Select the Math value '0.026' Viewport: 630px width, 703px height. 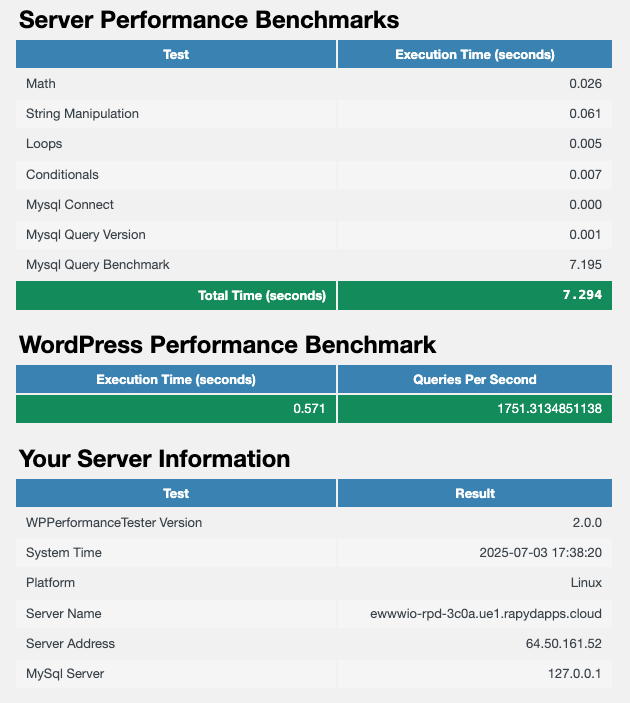coord(585,84)
